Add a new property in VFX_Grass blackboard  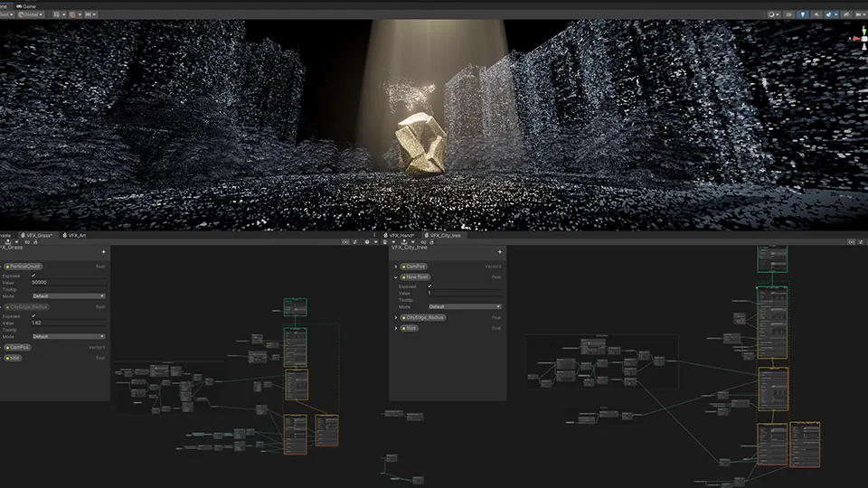(103, 252)
